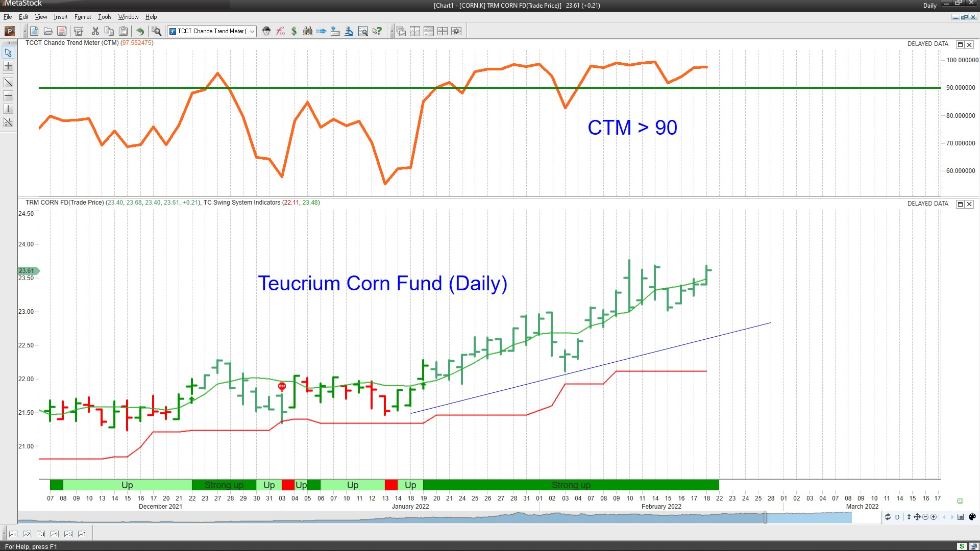Select the arrow pointer tool
This screenshot has height=551, width=980.
[8, 53]
